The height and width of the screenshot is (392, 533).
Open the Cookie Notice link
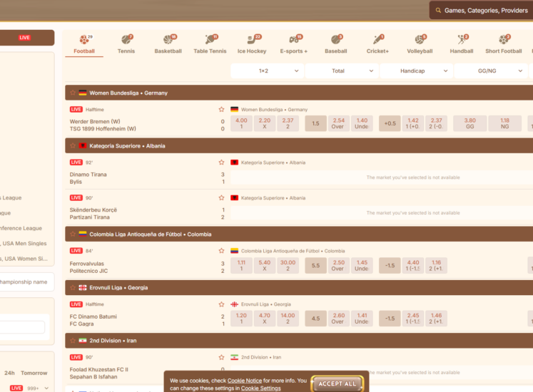[244, 381]
